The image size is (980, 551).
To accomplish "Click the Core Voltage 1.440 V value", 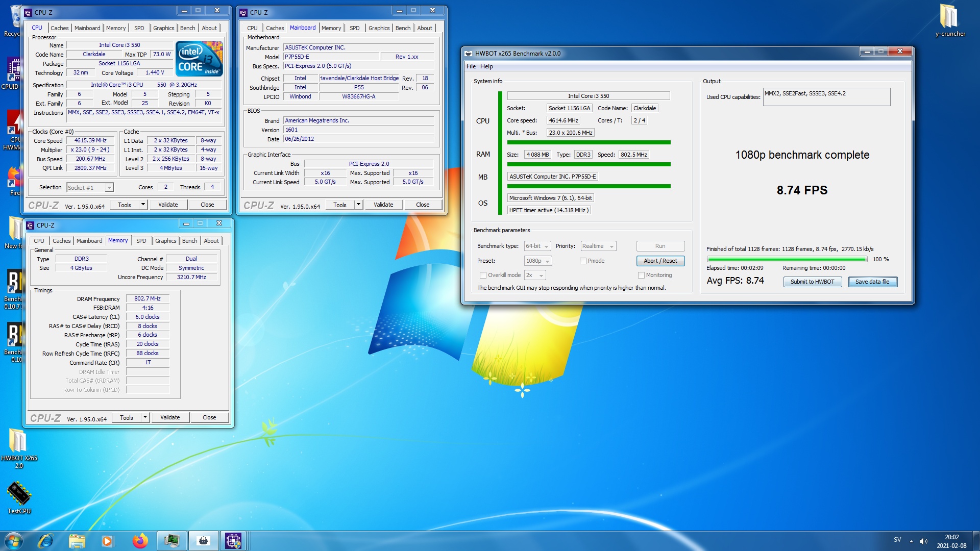I will 155,72.
